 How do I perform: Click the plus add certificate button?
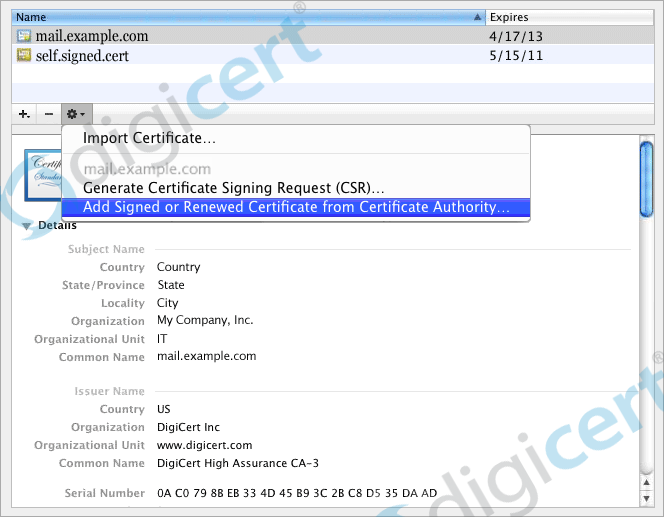24,114
